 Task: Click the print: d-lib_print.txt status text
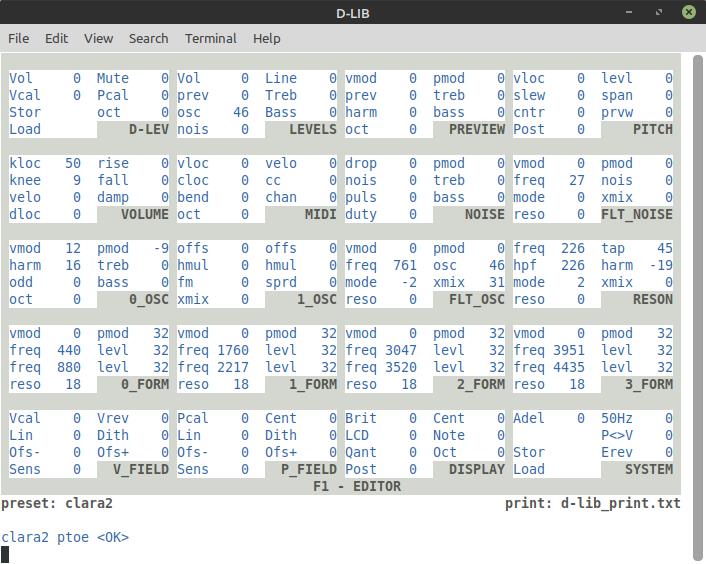pos(593,504)
